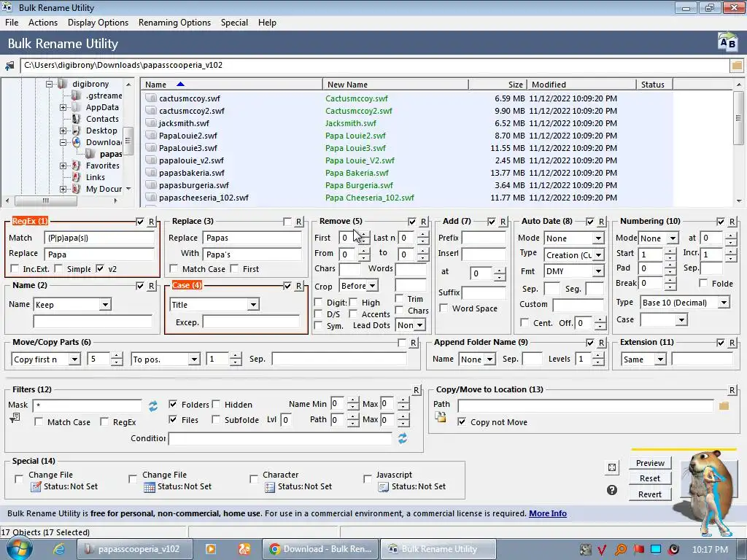Open the Fmt DMY dropdown
Image resolution: width=747 pixels, height=560 pixels.
pos(598,271)
